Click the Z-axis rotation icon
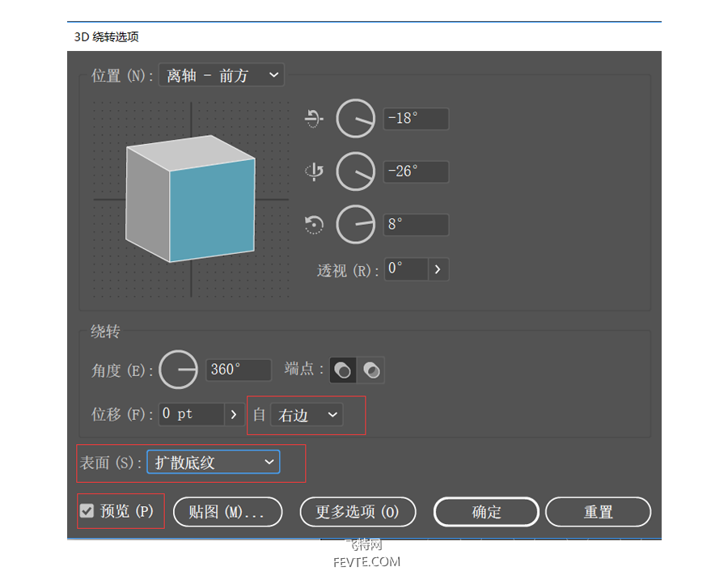This screenshot has width=728, height=571. (x=314, y=225)
